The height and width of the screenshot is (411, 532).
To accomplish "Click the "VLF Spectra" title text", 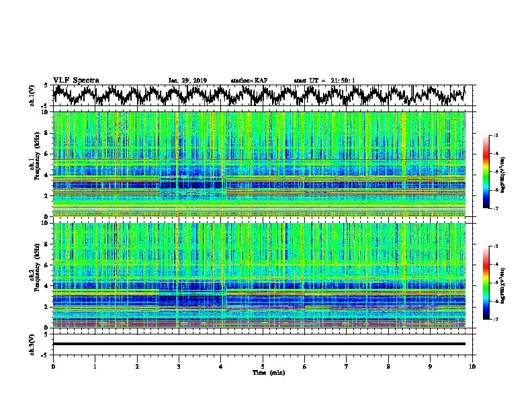I will tap(76, 81).
